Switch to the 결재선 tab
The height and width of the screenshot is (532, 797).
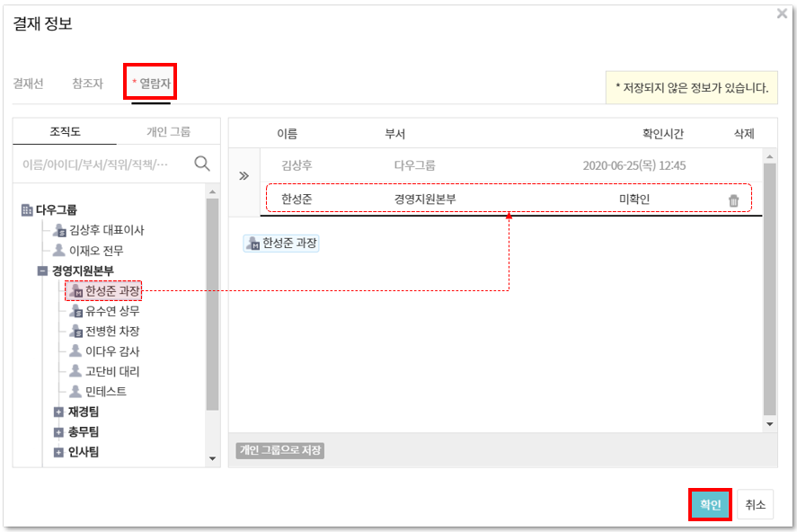click(x=28, y=84)
